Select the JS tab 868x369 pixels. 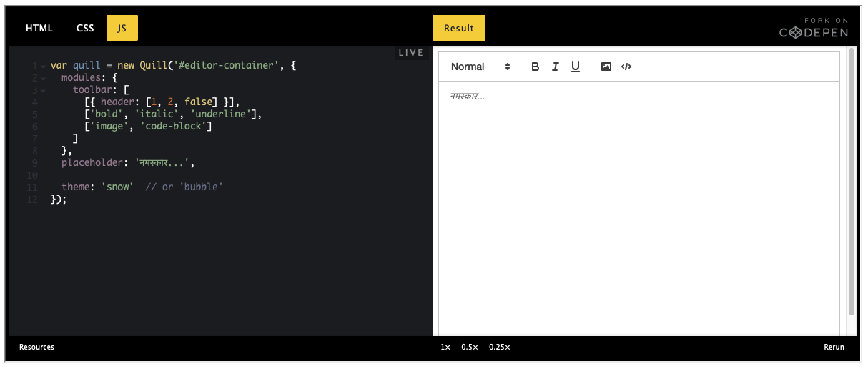[122, 28]
